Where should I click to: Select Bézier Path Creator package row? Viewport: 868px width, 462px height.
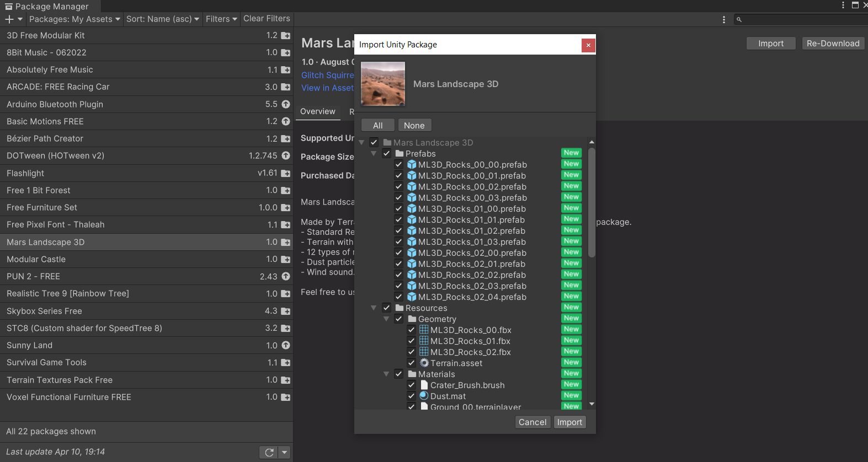click(x=146, y=138)
